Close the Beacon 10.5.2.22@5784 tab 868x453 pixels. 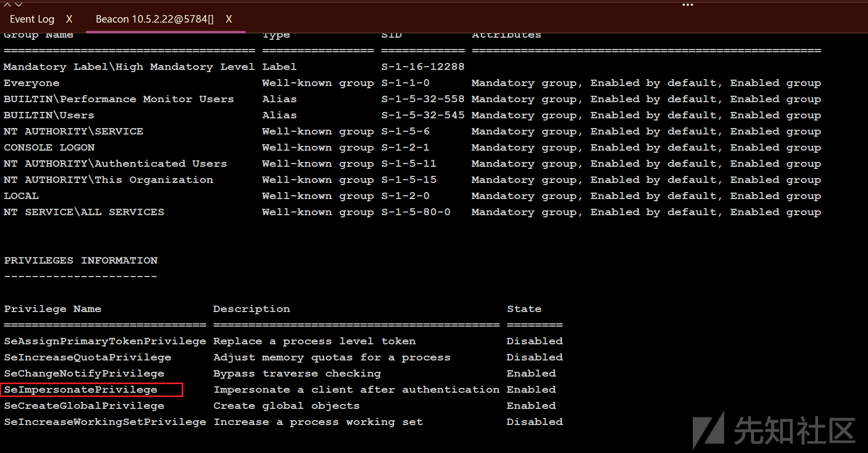pos(229,19)
